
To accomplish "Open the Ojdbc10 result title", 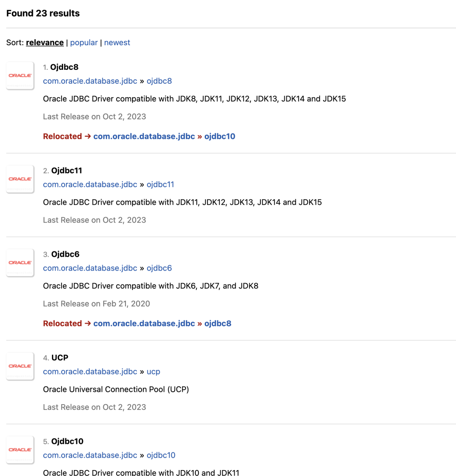I will [67, 441].
